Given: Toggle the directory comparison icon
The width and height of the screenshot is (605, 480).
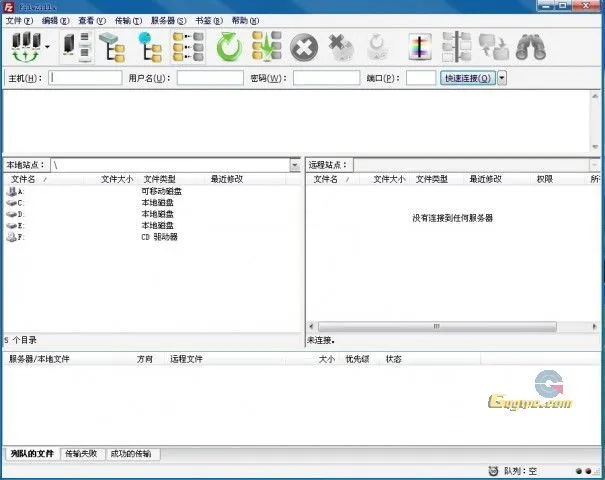Looking at the screenshot, I should pos(457,46).
